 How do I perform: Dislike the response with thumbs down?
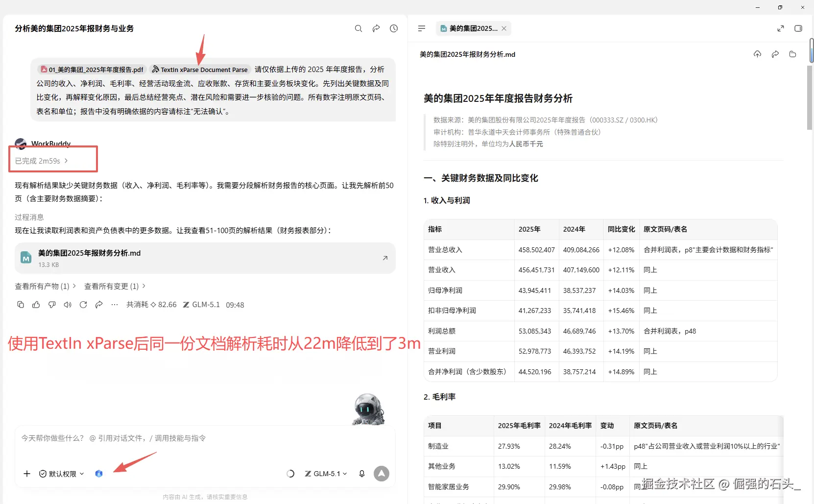(x=52, y=305)
